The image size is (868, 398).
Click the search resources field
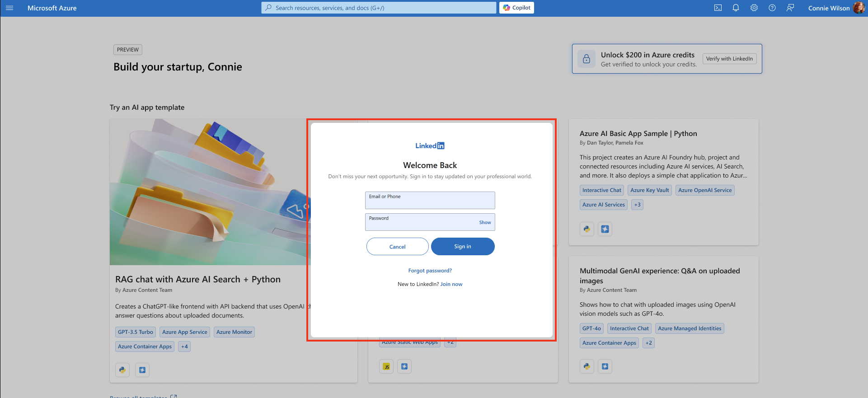[379, 8]
